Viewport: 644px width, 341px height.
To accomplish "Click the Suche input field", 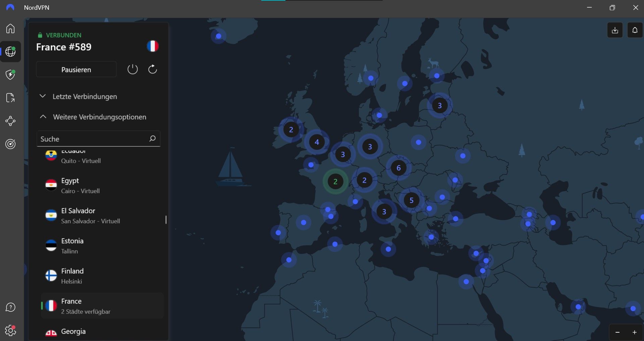I will click(x=99, y=139).
